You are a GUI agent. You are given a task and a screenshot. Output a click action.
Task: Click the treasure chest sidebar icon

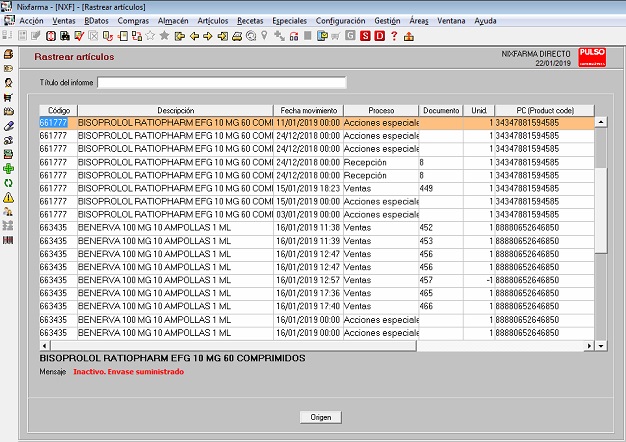pos(8,54)
